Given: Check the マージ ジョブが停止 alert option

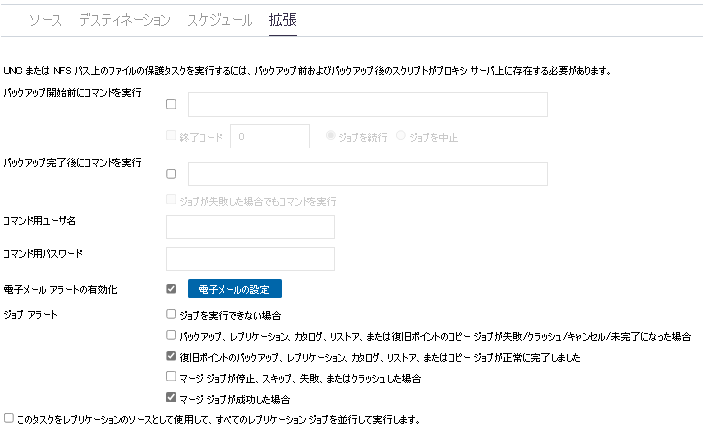Looking at the screenshot, I should click(171, 376).
